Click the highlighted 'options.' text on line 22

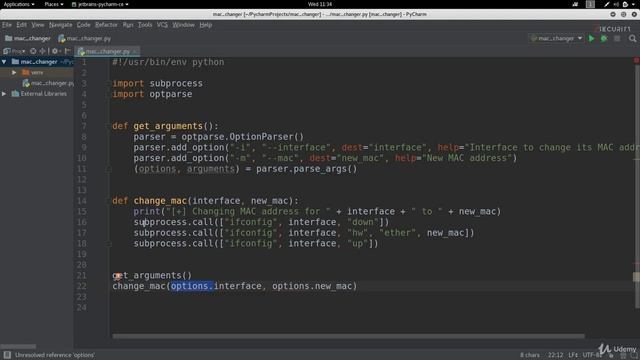pyautogui.click(x=192, y=286)
